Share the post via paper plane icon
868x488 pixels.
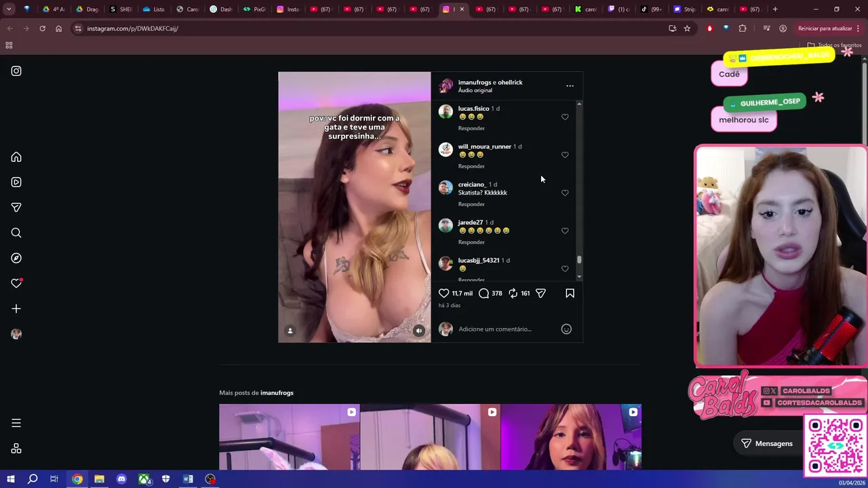tap(540, 293)
